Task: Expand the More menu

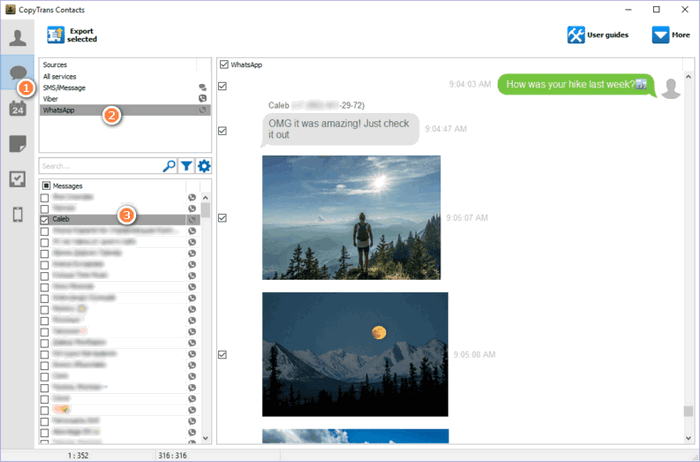Action: tap(671, 35)
